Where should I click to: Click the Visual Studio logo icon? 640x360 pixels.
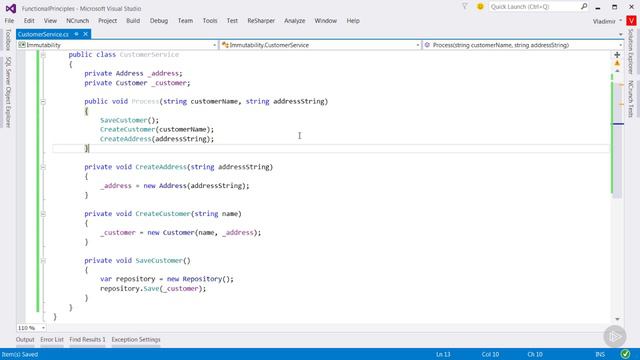tap(11, 8)
